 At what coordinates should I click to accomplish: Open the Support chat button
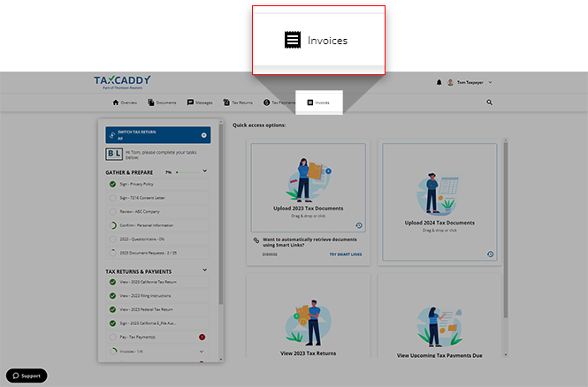(x=27, y=376)
